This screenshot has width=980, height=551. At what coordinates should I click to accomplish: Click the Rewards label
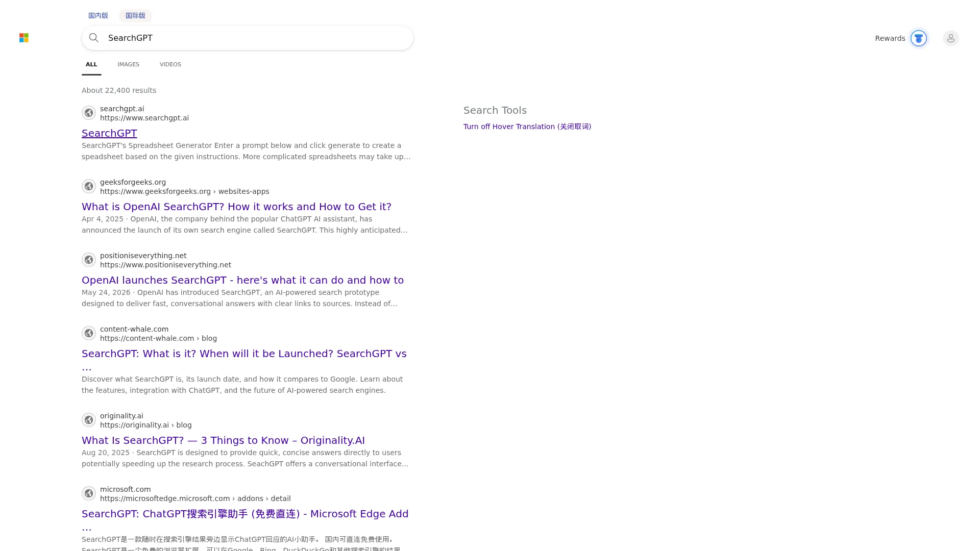pos(890,38)
